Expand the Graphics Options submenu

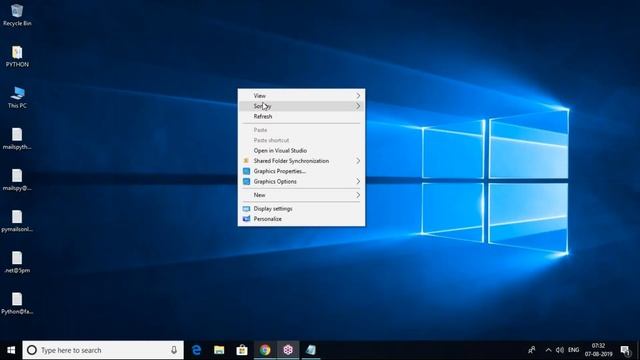click(302, 182)
